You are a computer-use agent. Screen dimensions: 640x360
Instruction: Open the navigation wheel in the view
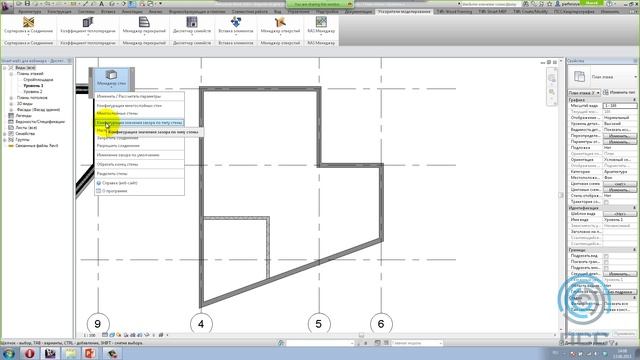click(x=552, y=78)
